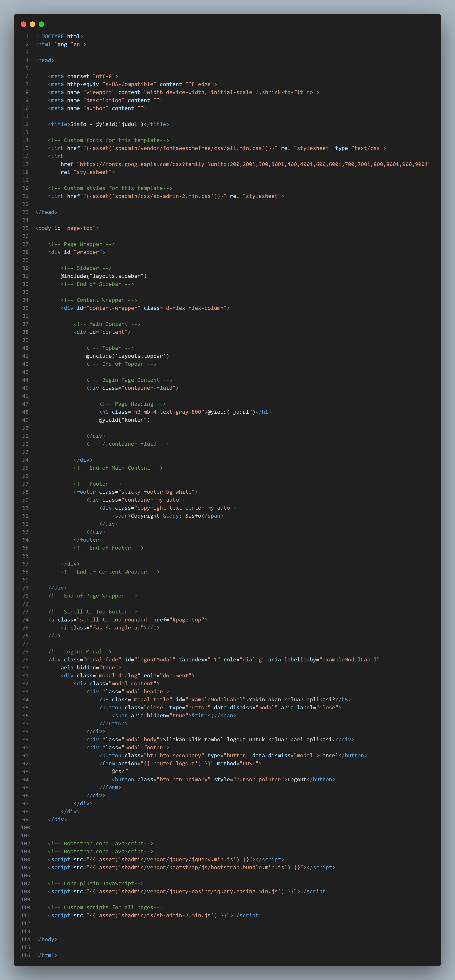Click the opening footer tag line
Image resolution: width=455 pixels, height=980 pixels.
(x=135, y=492)
